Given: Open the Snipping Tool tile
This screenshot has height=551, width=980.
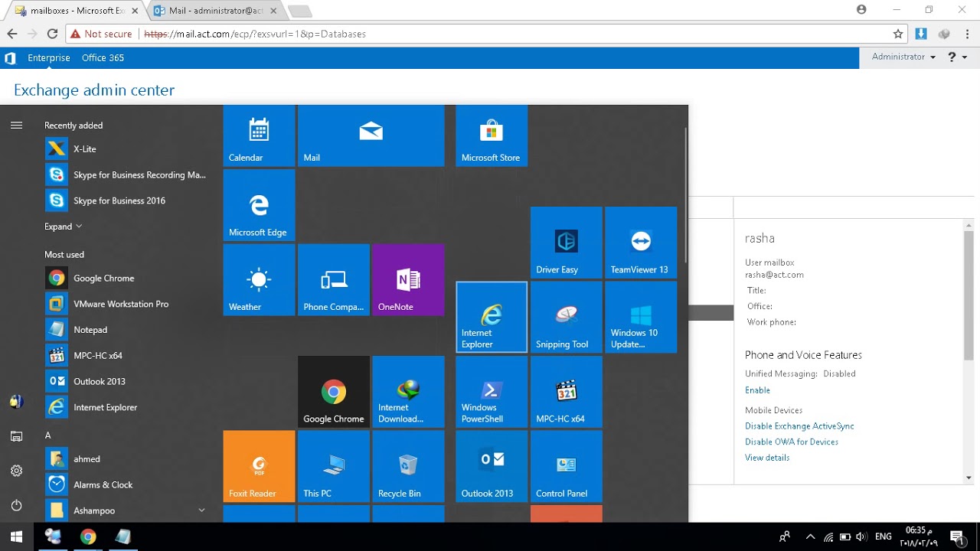Looking at the screenshot, I should [567, 317].
